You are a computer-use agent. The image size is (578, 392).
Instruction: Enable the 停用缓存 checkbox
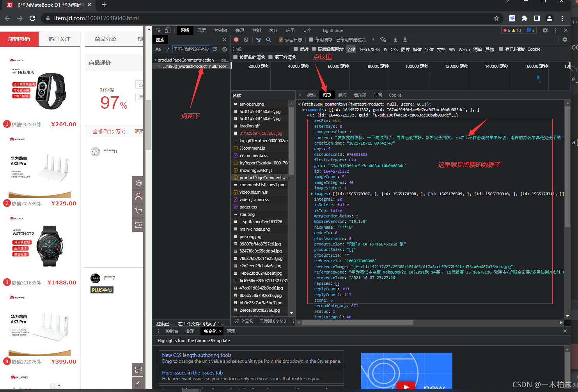click(x=311, y=40)
